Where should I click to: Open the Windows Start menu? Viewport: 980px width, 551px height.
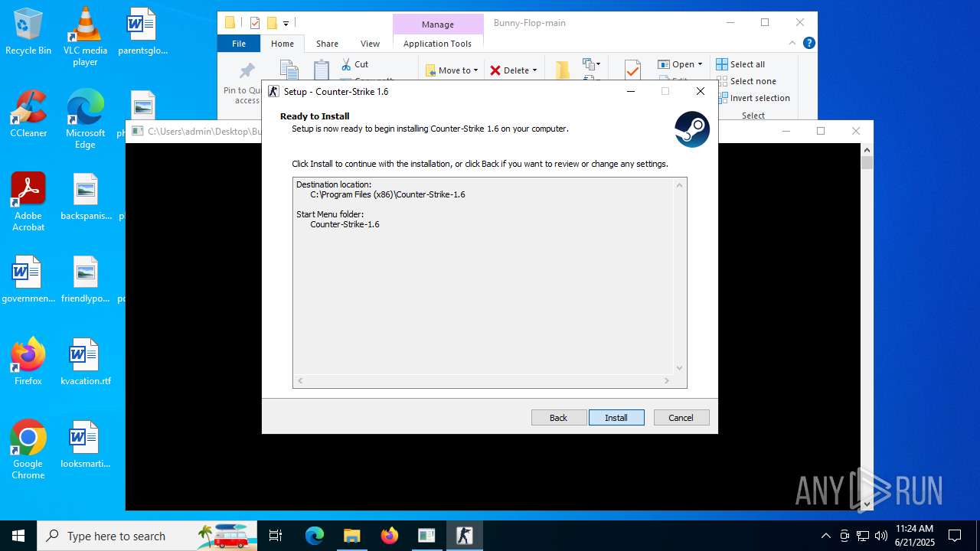(18, 536)
